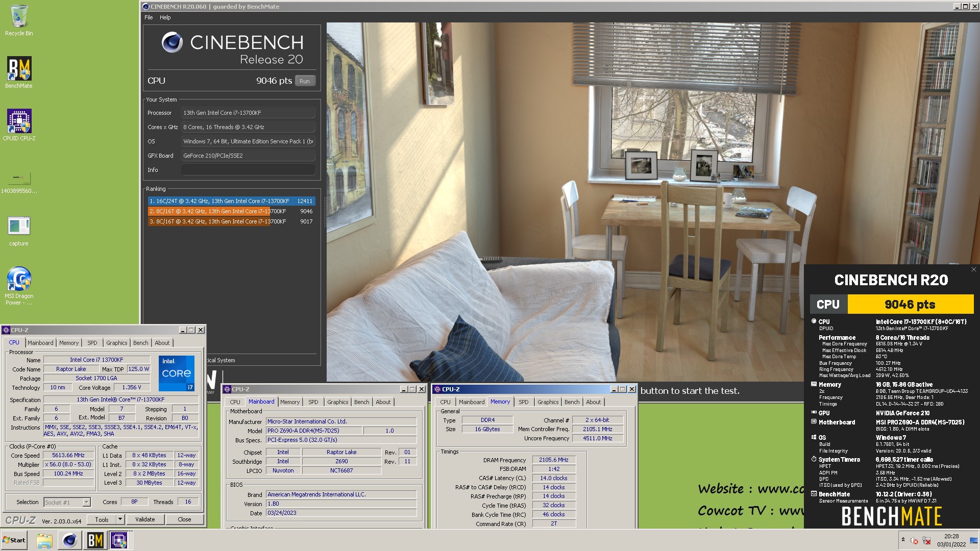980x551 pixels.
Task: Click the BenchMate section icon in the overlay
Action: (814, 494)
